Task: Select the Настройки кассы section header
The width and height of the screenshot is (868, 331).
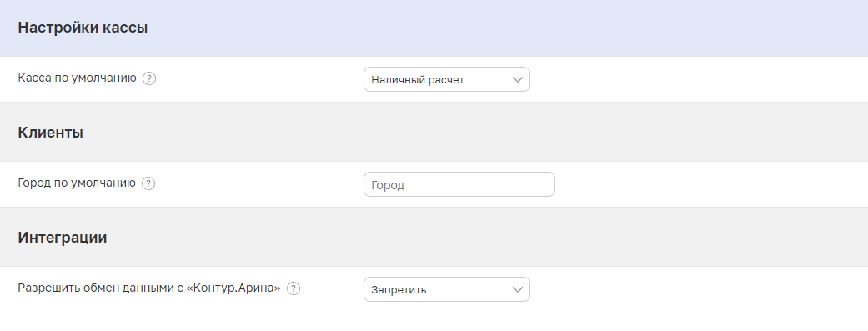Action: pos(83,28)
